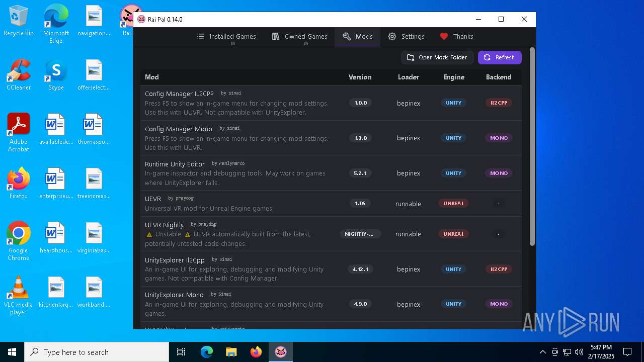Image resolution: width=644 pixels, height=362 pixels.
Task: Select the UnityExplorer Mono mod
Action: tap(331, 304)
